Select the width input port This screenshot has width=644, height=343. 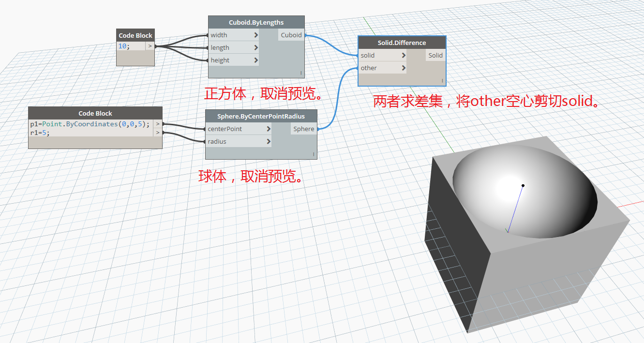pos(234,35)
